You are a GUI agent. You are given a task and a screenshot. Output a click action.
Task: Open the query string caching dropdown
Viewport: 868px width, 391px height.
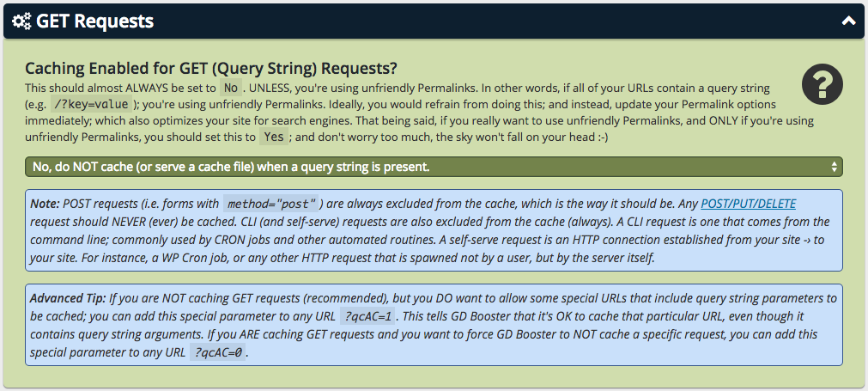click(434, 167)
